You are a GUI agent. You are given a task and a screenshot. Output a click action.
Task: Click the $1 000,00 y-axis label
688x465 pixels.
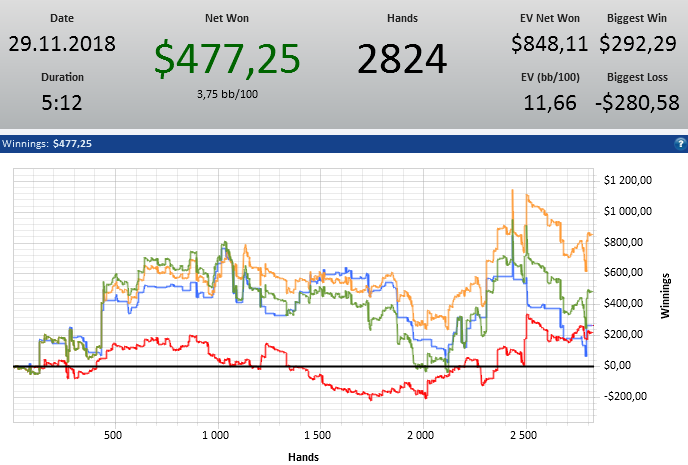(628, 211)
